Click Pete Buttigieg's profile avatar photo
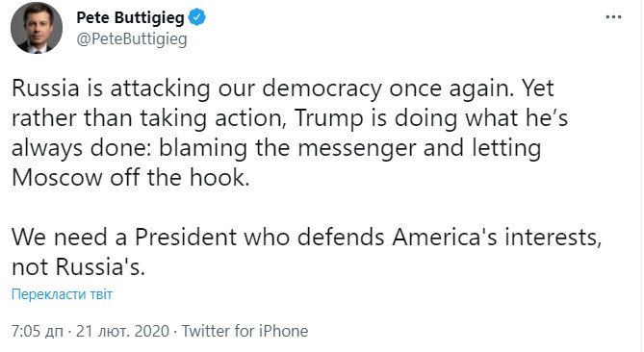Image resolution: width=644 pixels, height=352 pixels. coord(37,28)
